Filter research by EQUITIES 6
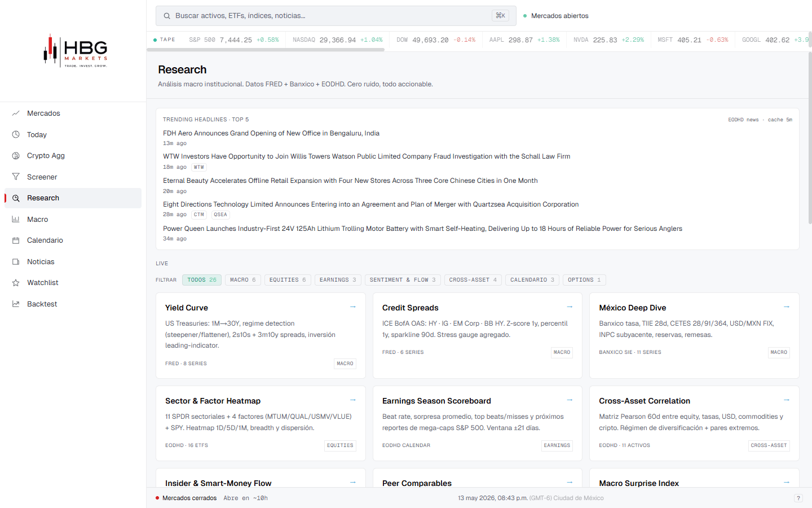 [288, 280]
